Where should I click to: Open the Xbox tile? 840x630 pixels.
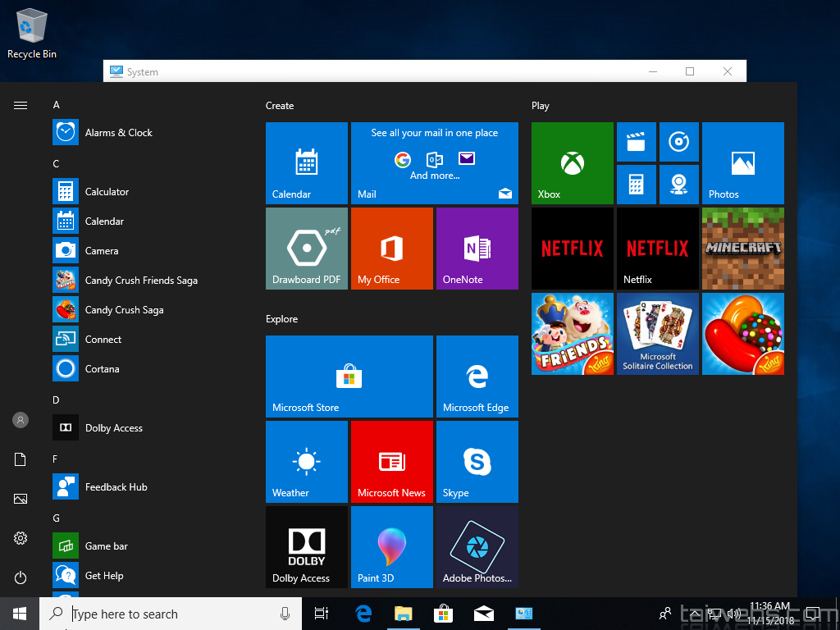(x=572, y=163)
